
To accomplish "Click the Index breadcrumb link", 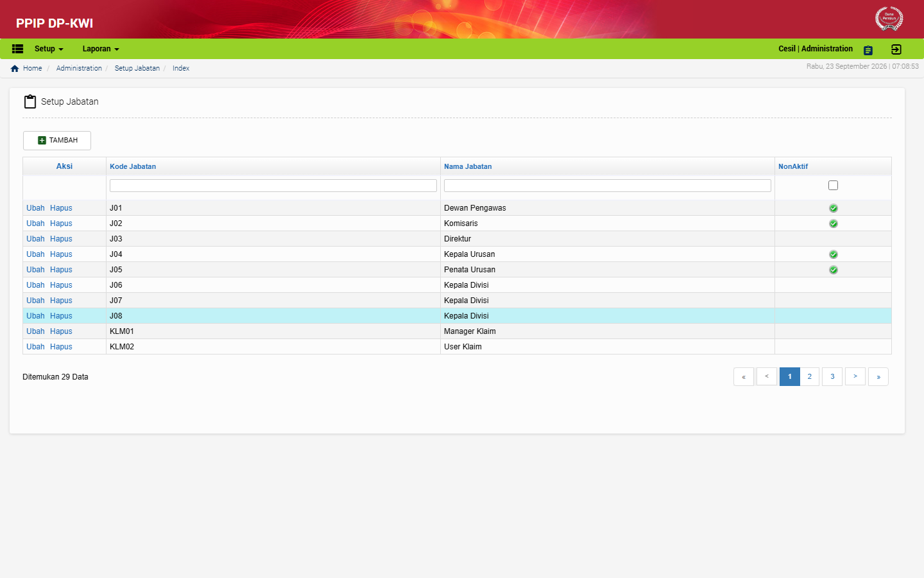I will 181,68.
